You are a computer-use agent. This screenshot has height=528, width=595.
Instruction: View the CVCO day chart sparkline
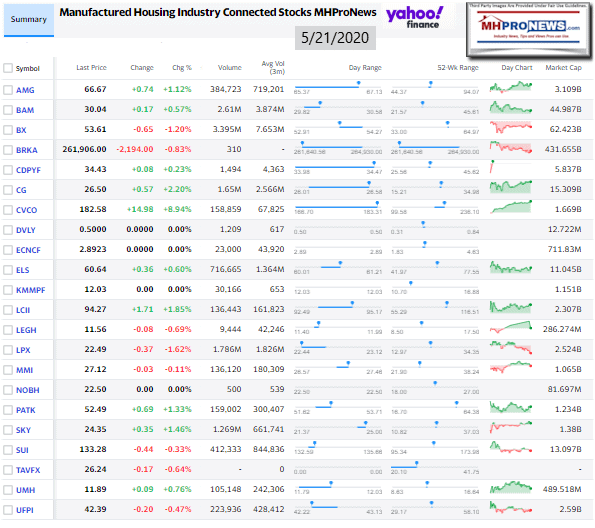(511, 207)
